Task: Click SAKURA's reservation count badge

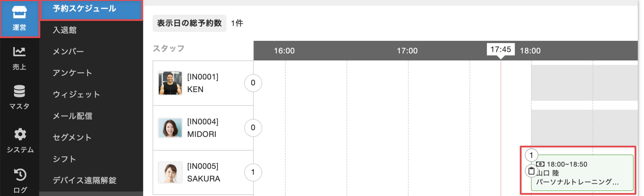Action: coord(253,172)
